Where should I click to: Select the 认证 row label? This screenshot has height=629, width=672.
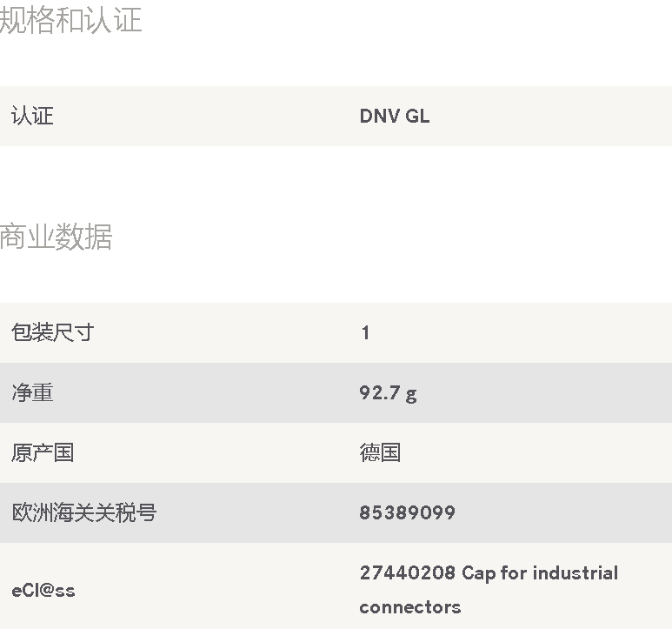32,117
